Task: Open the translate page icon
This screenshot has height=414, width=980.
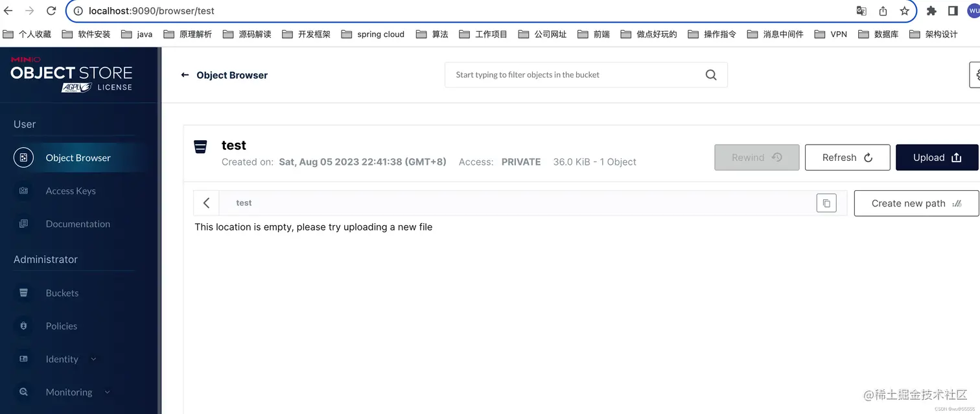Action: [861, 11]
